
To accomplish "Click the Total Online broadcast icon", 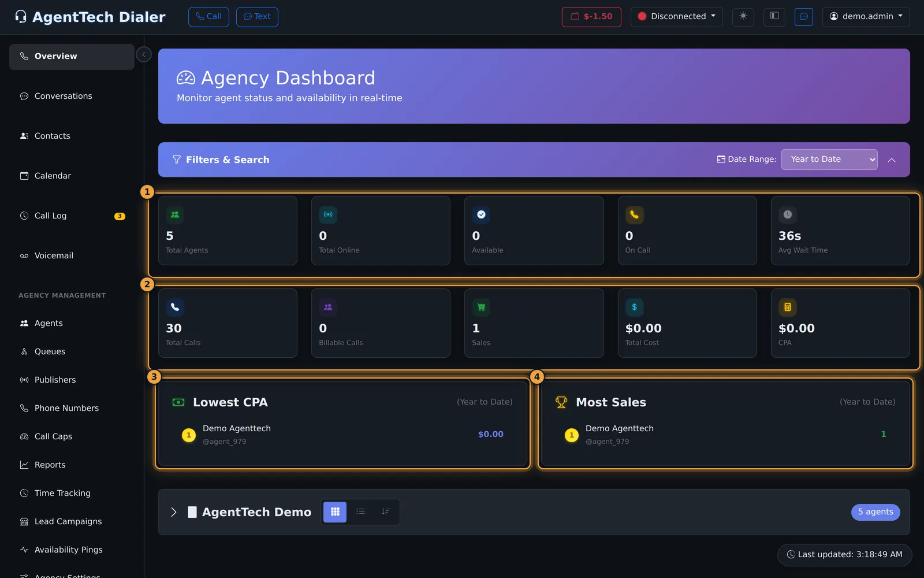I will (x=328, y=214).
